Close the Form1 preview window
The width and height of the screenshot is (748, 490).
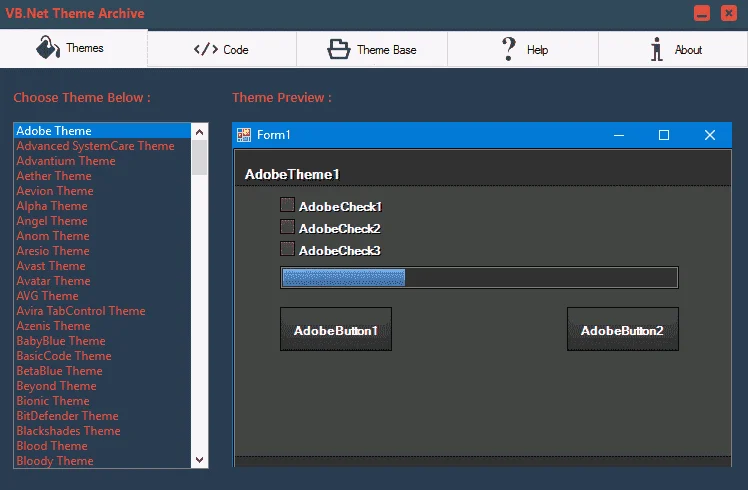click(710, 135)
